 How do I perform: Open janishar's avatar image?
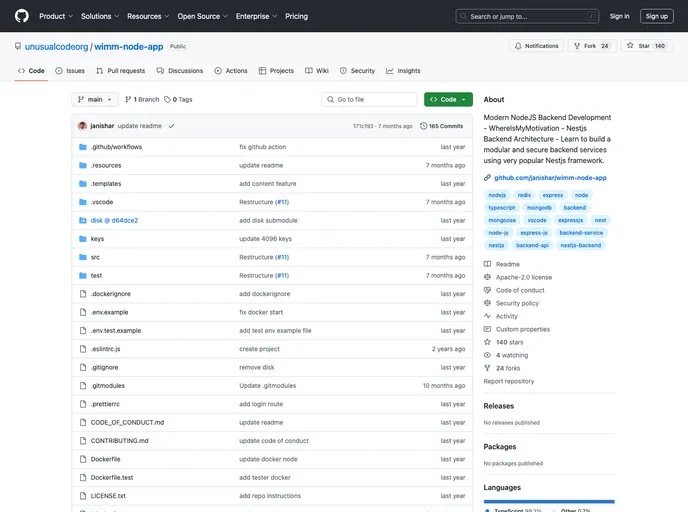coord(82,126)
